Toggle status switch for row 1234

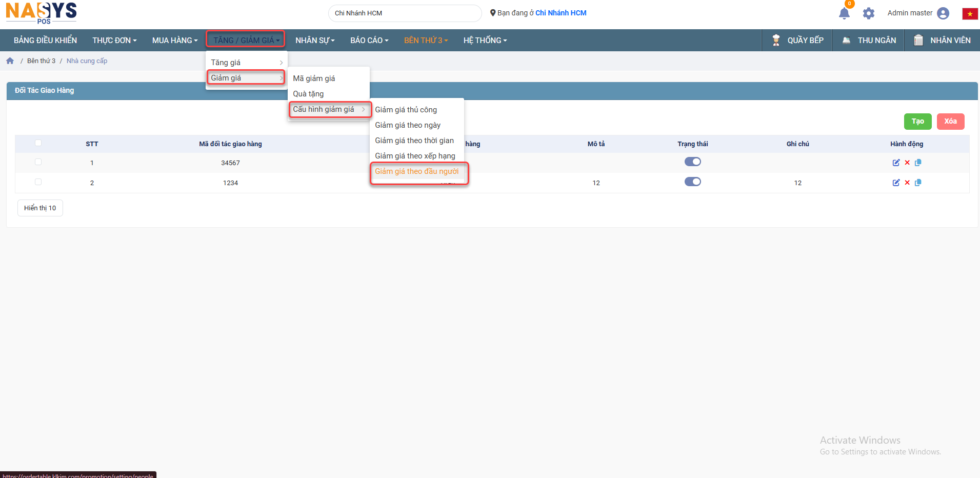click(692, 182)
